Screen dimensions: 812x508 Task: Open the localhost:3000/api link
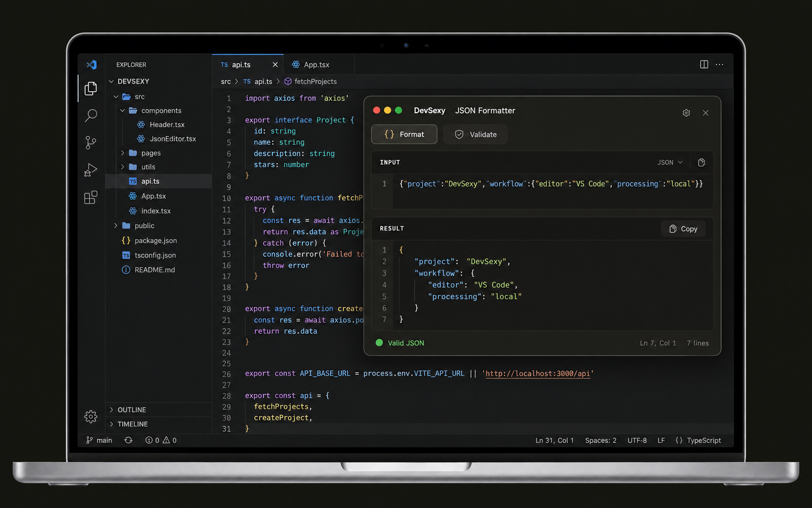point(538,374)
